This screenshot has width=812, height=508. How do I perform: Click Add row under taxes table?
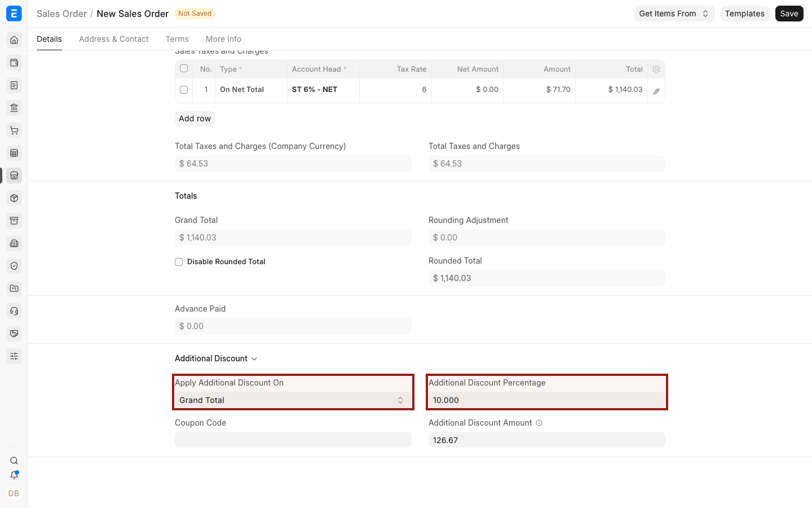tap(195, 119)
